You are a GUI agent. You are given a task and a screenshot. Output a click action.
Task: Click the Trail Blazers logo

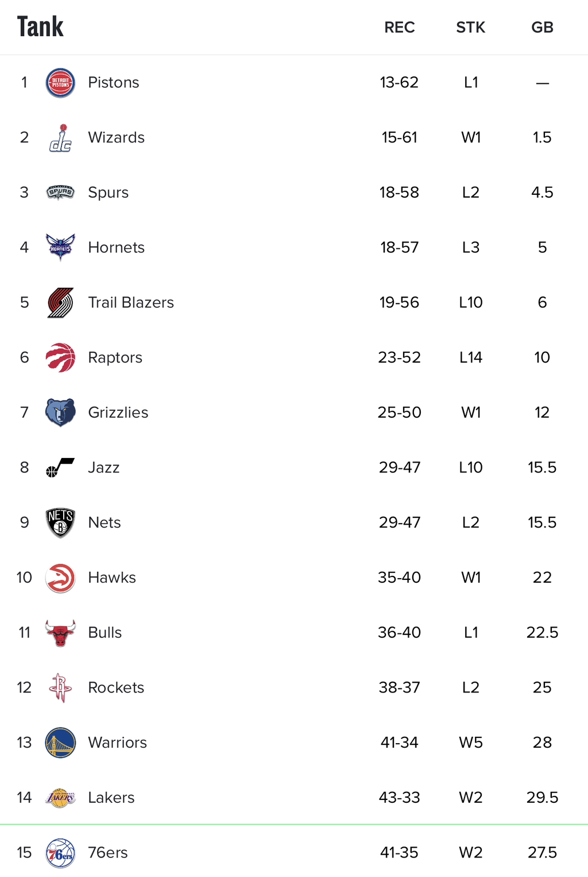[60, 303]
